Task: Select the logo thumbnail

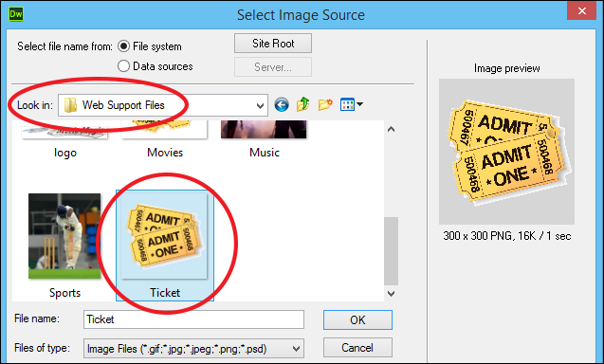Action: point(64,130)
